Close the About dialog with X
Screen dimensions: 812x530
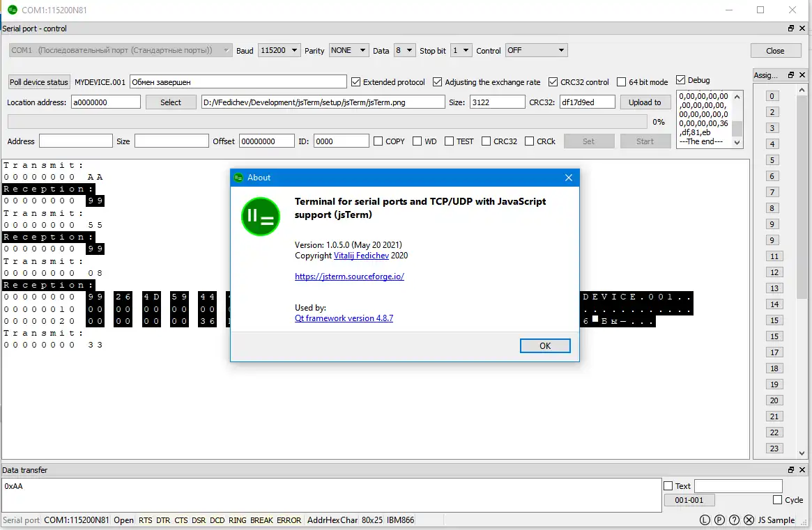tap(569, 178)
